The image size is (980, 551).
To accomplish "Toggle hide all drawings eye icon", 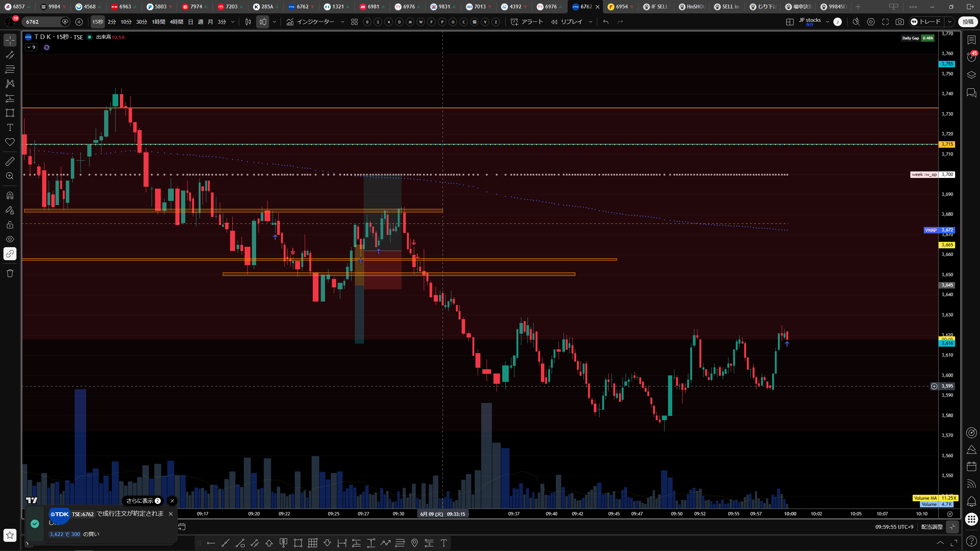I will tap(10, 239).
